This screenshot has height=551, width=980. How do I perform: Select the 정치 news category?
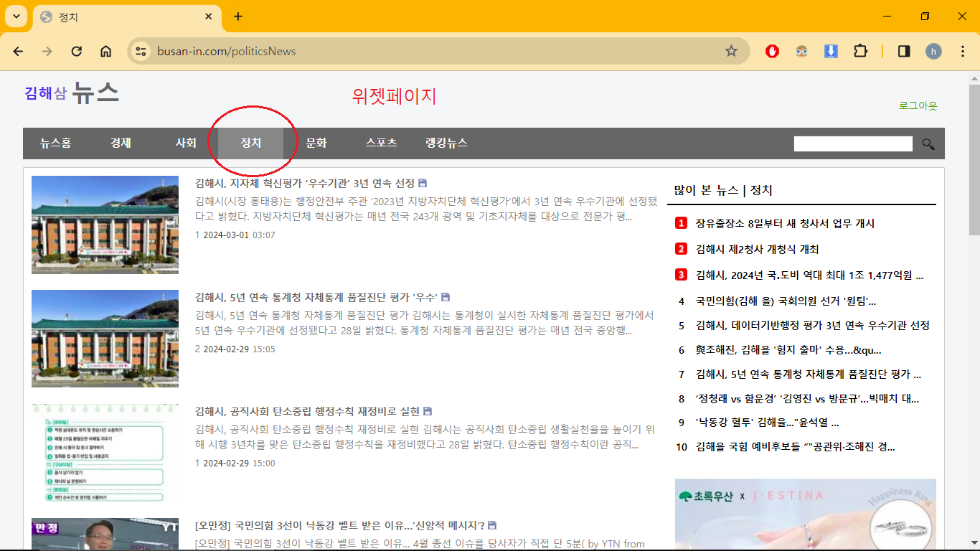point(251,143)
